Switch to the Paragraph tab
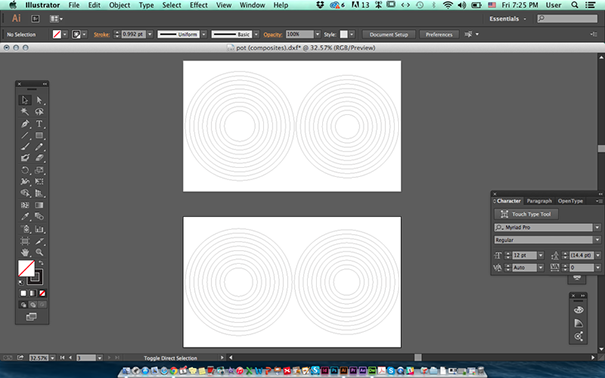 coord(539,201)
